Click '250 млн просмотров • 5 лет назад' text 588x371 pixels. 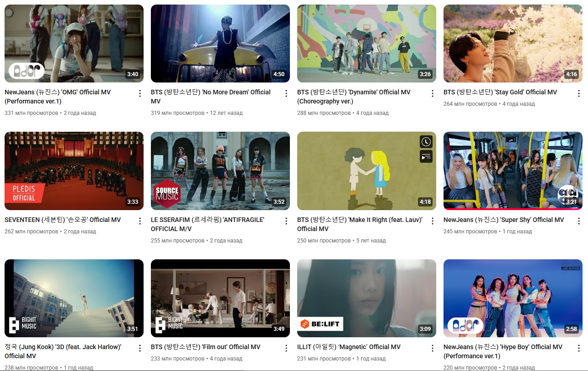point(341,241)
